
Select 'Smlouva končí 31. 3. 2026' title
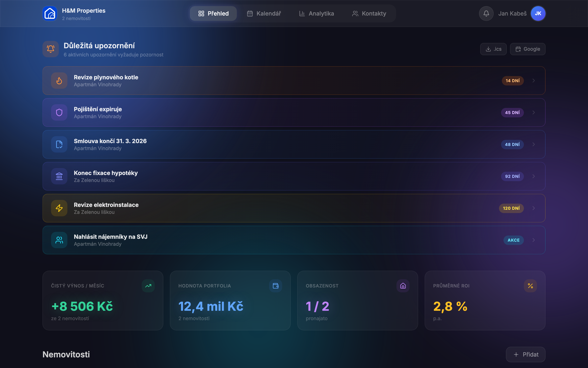coord(110,141)
